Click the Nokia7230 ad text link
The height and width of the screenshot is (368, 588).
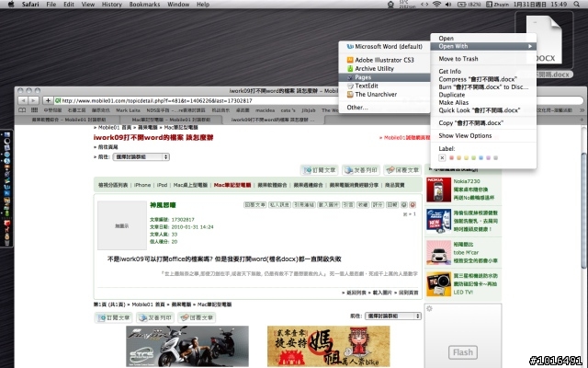coord(467,181)
